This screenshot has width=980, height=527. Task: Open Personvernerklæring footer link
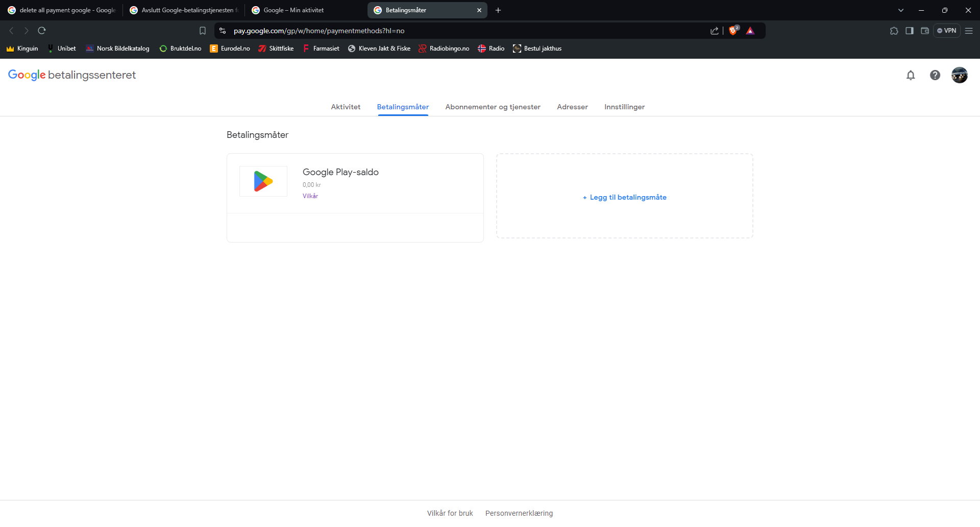pos(519,513)
